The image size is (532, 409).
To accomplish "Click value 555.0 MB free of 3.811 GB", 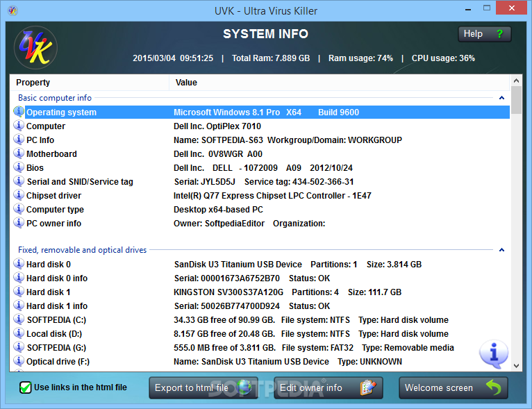I will pos(224,348).
